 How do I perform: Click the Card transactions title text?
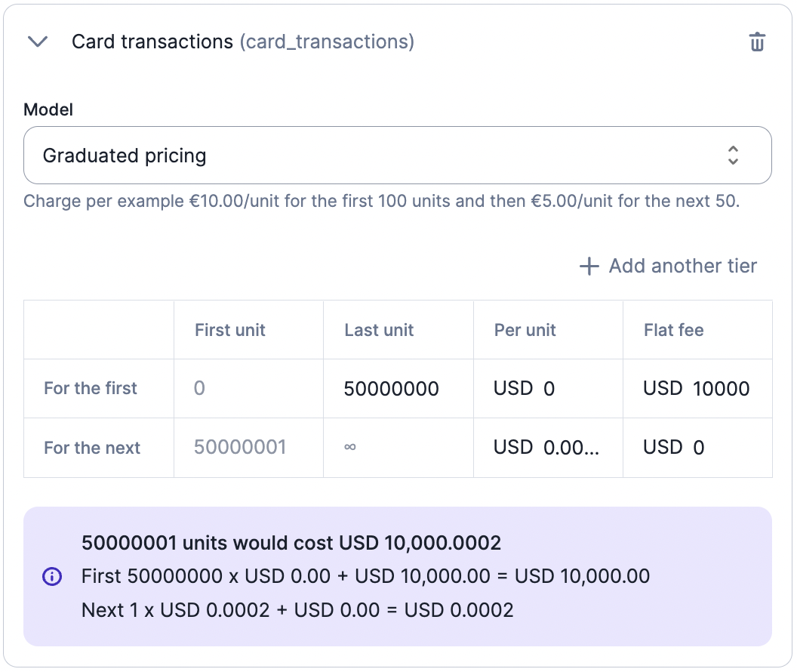(x=152, y=42)
